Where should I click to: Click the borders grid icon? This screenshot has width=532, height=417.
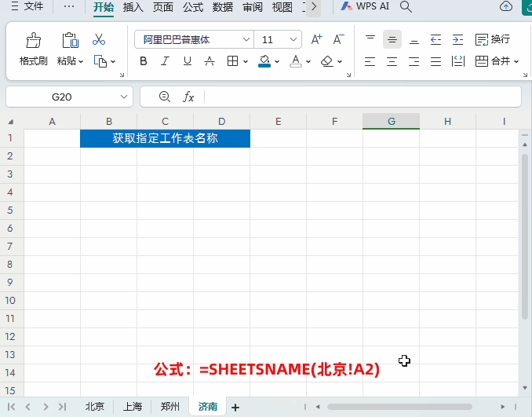(232, 61)
